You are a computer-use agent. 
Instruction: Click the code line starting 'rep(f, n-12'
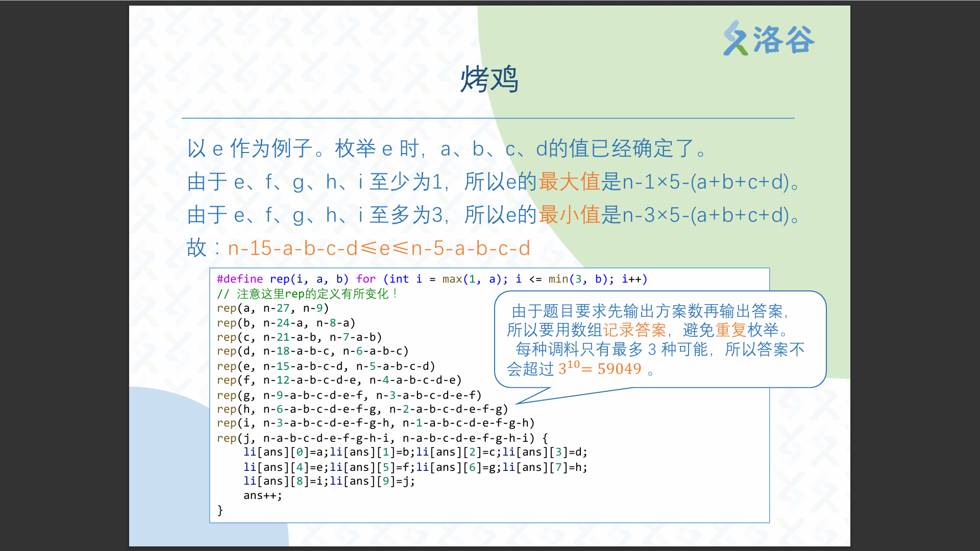339,380
